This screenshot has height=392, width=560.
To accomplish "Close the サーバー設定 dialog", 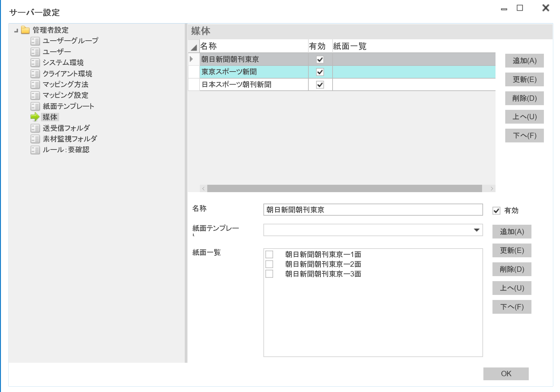I will (x=546, y=8).
